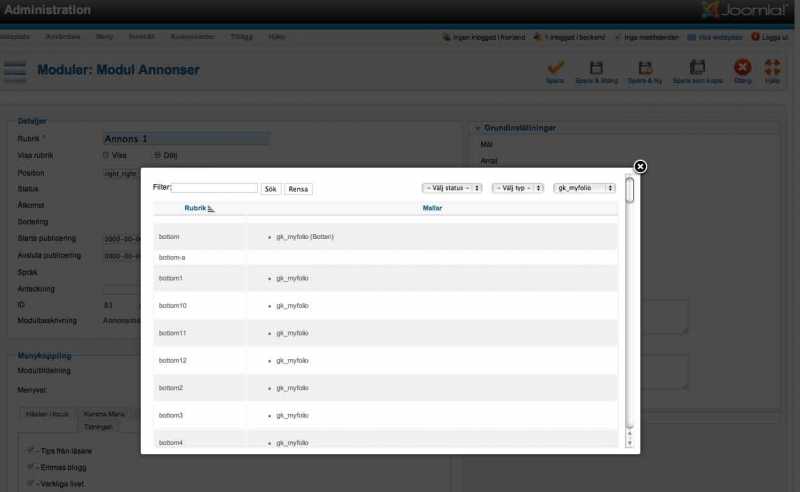Open the Hjälp menu in menu bar
Screen dimensions: 800x492
tap(277, 37)
